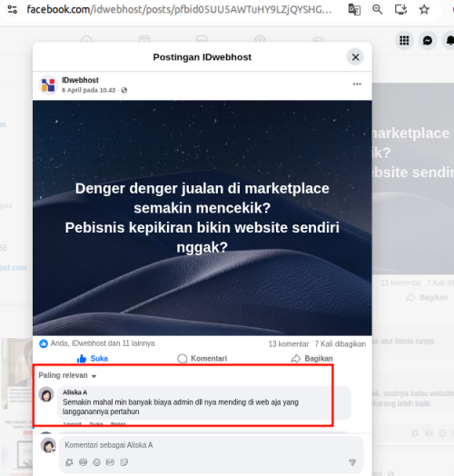Open the notifications bell icon
The height and width of the screenshot is (476, 454).
[449, 40]
